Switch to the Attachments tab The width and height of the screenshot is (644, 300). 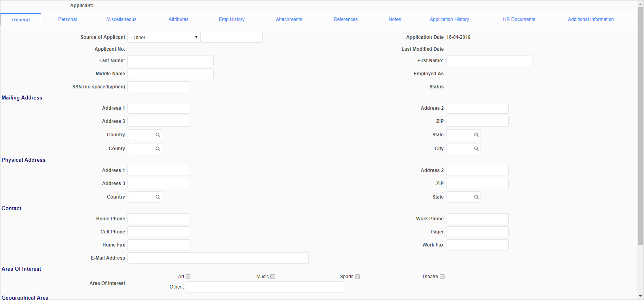[x=289, y=19]
